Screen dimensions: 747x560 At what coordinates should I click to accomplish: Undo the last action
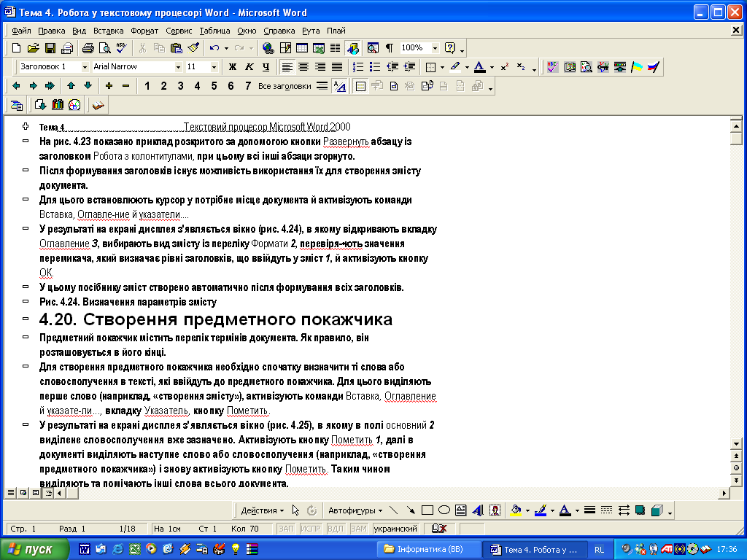coord(214,47)
